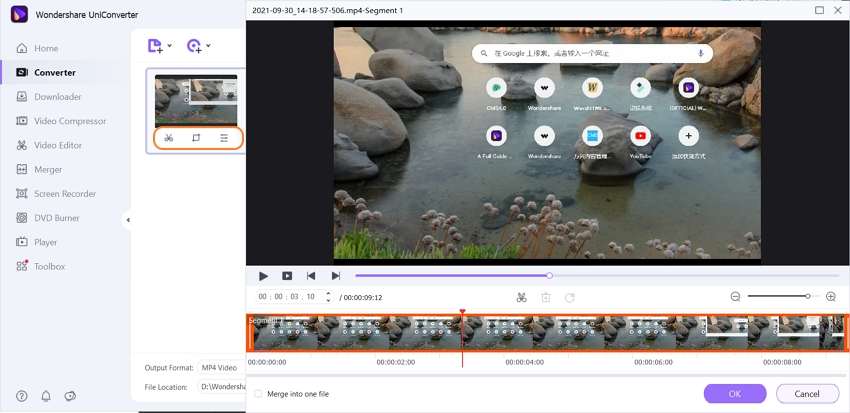The width and height of the screenshot is (850, 413).
Task: Click the Load DVD disc icon
Action: click(x=194, y=46)
